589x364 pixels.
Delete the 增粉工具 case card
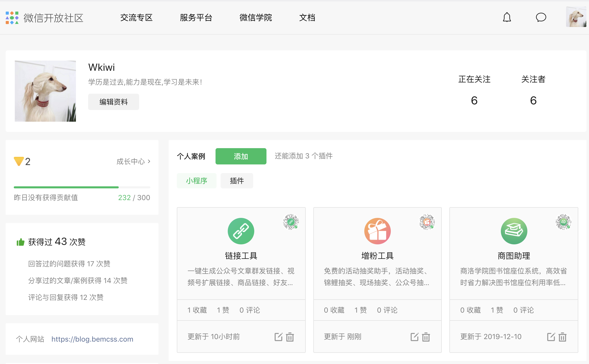(426, 337)
